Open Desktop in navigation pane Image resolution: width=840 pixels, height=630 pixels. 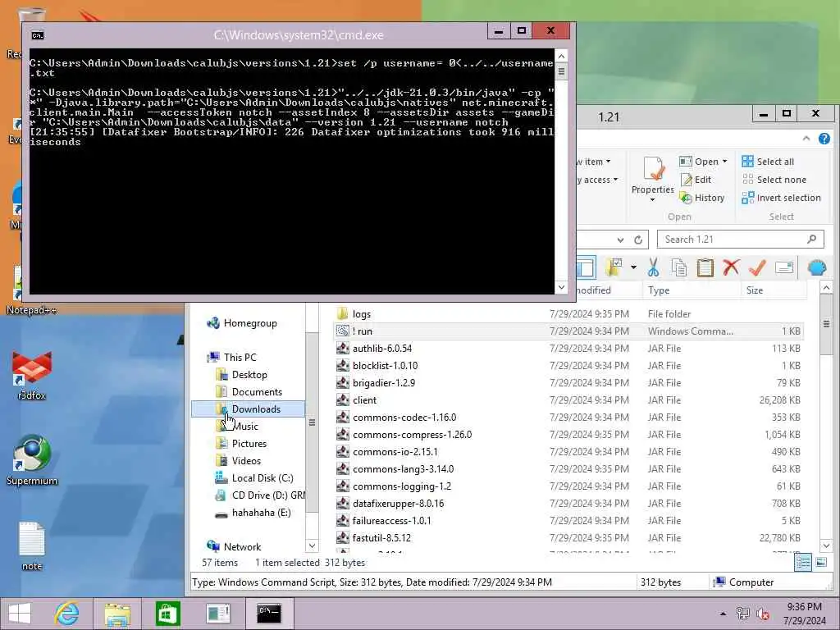(241, 374)
